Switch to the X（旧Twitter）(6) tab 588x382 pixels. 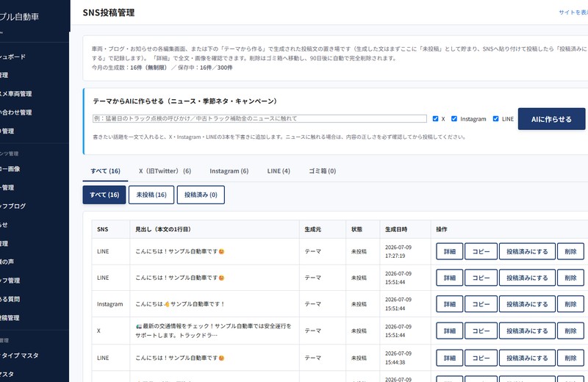(x=165, y=171)
